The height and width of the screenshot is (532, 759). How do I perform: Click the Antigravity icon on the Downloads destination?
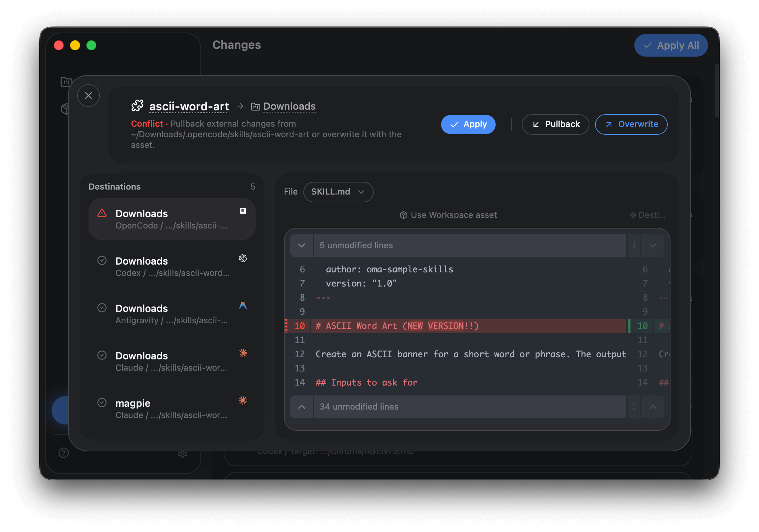[x=243, y=306]
